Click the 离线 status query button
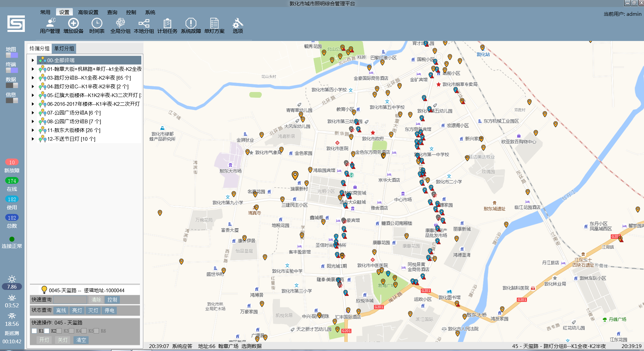The height and width of the screenshot is (351, 644). [61, 310]
